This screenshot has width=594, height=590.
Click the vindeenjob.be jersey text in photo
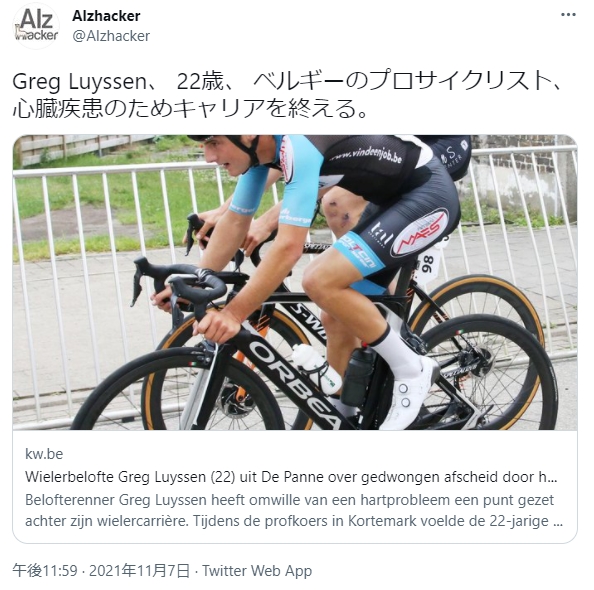[366, 155]
